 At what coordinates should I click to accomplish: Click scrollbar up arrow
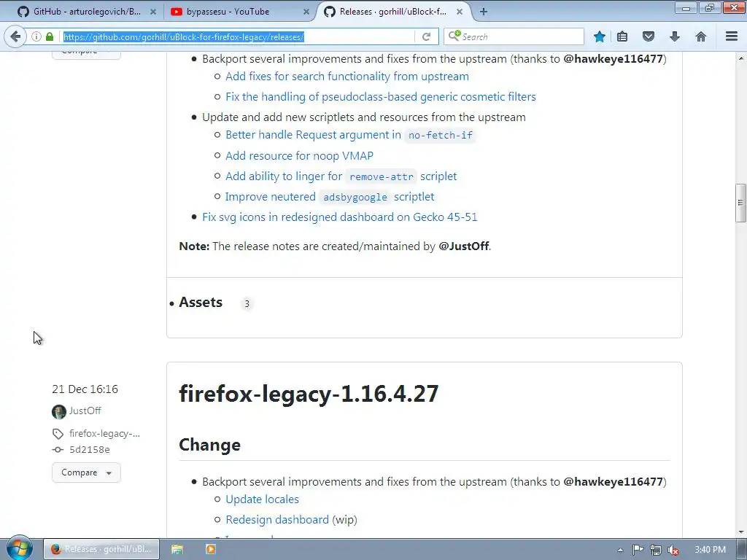coord(740,58)
